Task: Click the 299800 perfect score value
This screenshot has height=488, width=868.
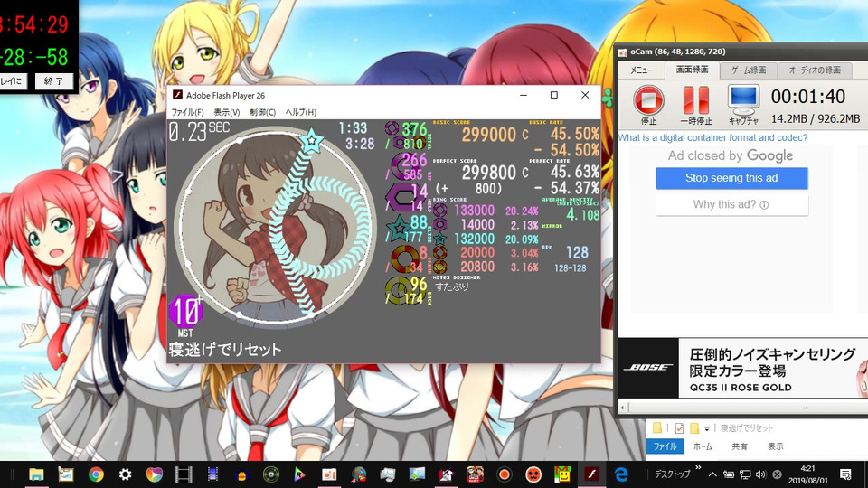Action: 489,173
